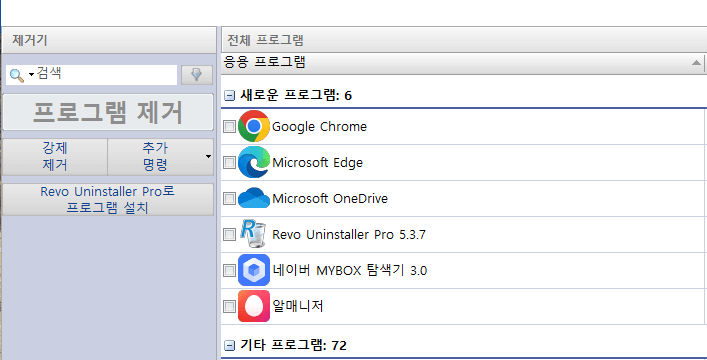Select 네이버 MYBOX 탐색기 3.0 text
The height and width of the screenshot is (360, 707).
349,270
